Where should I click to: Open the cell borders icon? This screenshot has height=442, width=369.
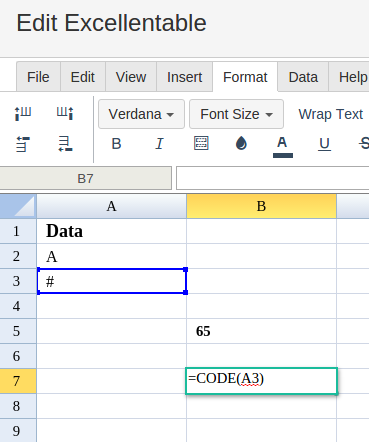coord(201,144)
